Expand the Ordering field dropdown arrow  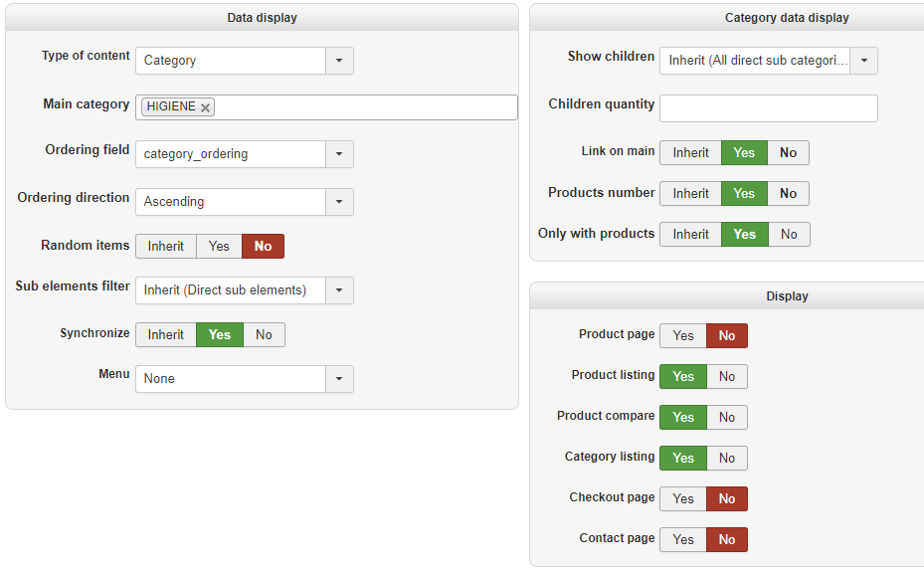pyautogui.click(x=339, y=154)
